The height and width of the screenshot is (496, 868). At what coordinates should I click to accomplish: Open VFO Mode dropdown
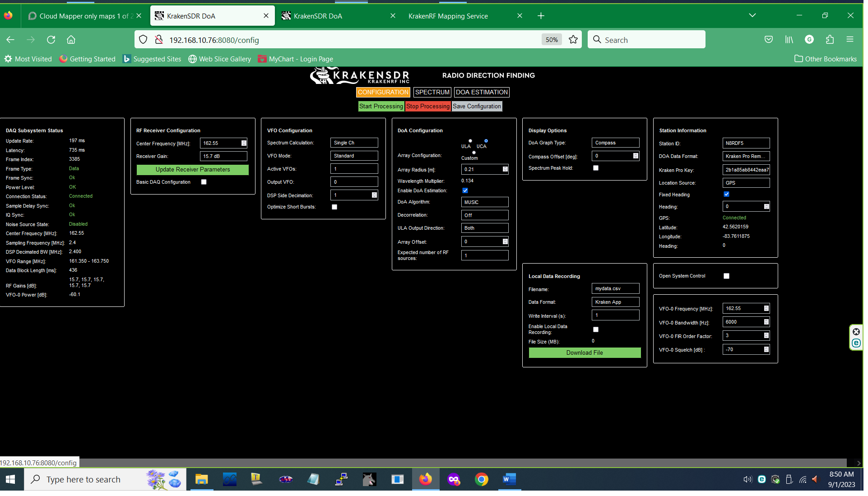pyautogui.click(x=354, y=156)
